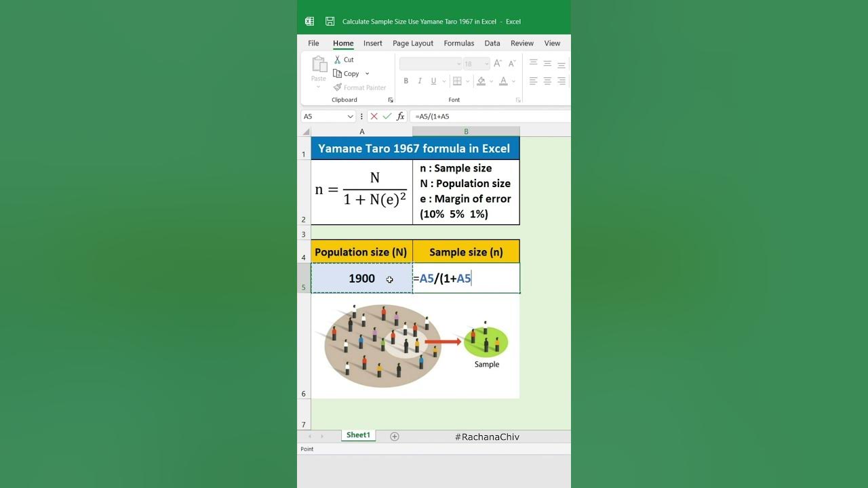This screenshot has height=488, width=868.
Task: Click the variable definitions cell in B2
Action: point(466,192)
